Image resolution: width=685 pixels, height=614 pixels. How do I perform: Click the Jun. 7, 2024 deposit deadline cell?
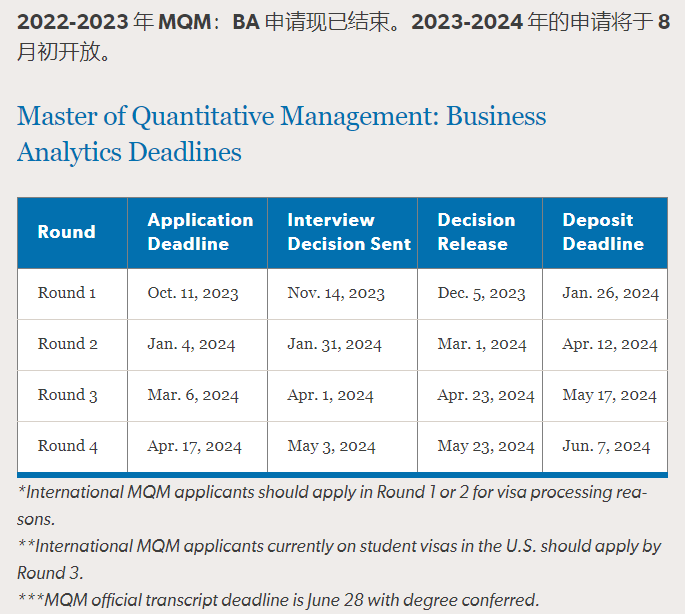click(606, 446)
